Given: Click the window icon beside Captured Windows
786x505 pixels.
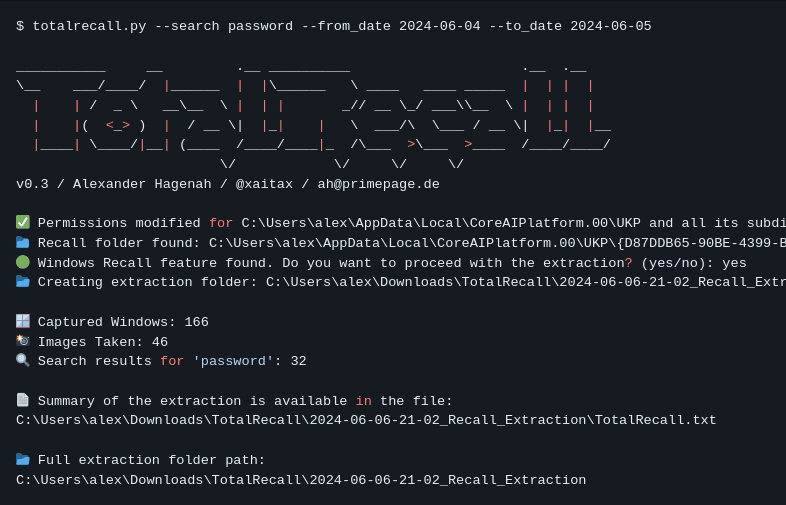Looking at the screenshot, I should pyautogui.click(x=23, y=321).
